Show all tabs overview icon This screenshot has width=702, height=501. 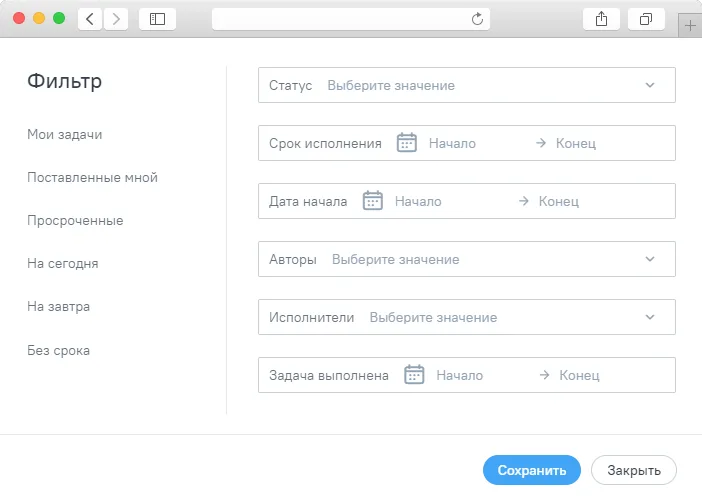coord(646,19)
